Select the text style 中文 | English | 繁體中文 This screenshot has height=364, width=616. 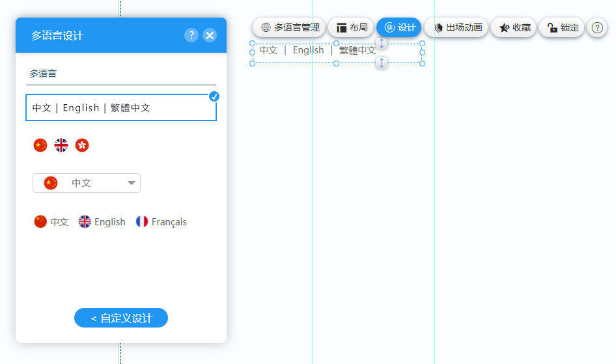pos(120,107)
